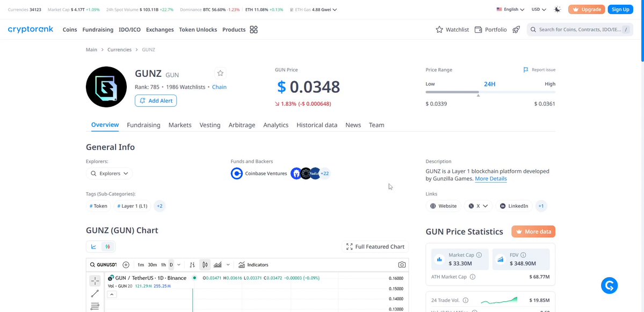This screenshot has height=312, width=644.
Task: Click 24 Trade Vol. info icon
Action: coord(465,300)
